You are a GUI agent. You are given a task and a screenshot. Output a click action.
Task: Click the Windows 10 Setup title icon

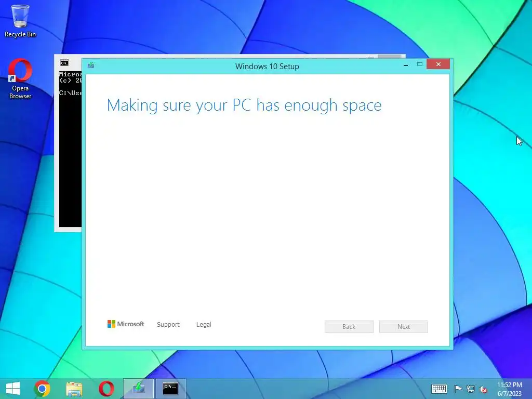coord(91,65)
